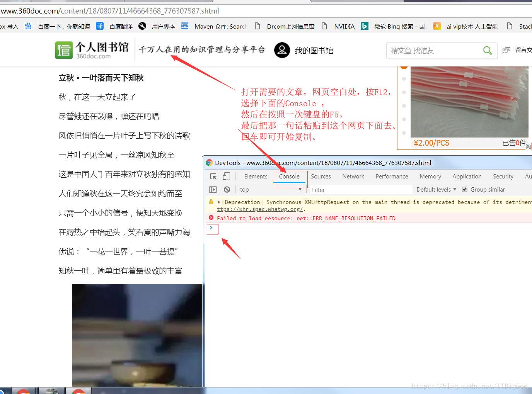The image size is (532, 394).
Task: Click the 留言交流 message icon
Action: tap(506, 50)
